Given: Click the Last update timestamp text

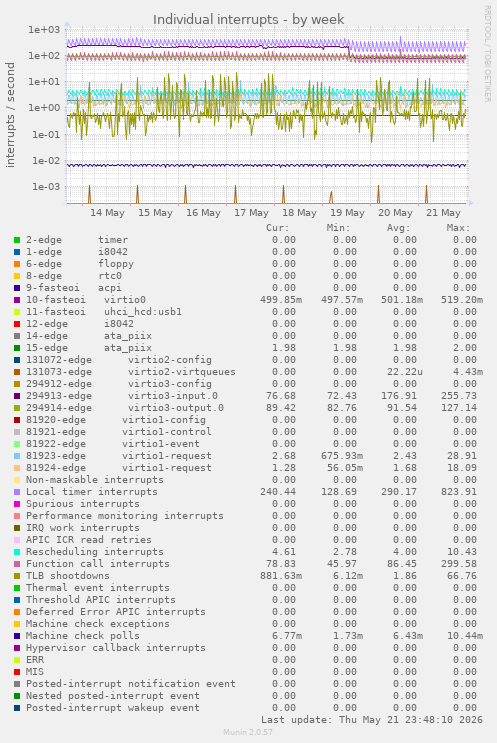Looking at the screenshot, I should point(372,720).
